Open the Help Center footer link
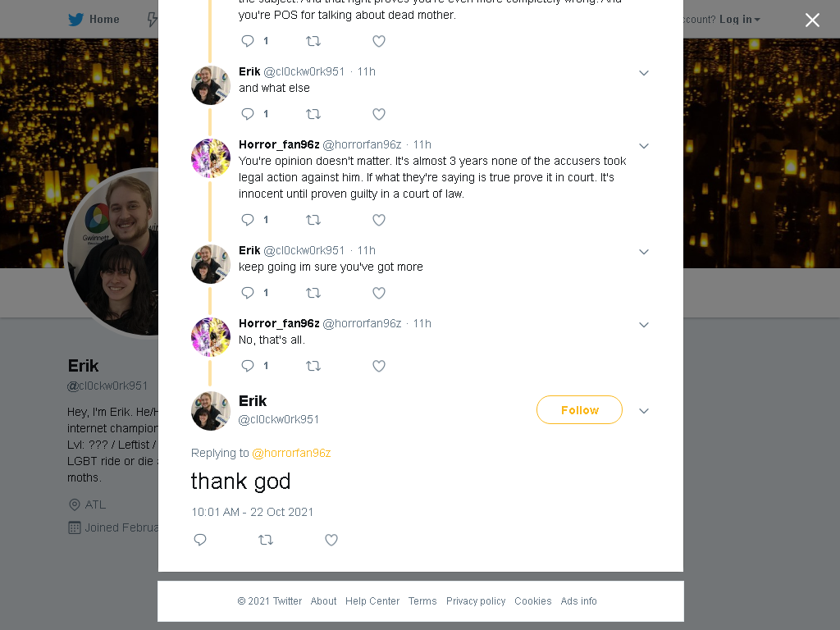 [372, 601]
